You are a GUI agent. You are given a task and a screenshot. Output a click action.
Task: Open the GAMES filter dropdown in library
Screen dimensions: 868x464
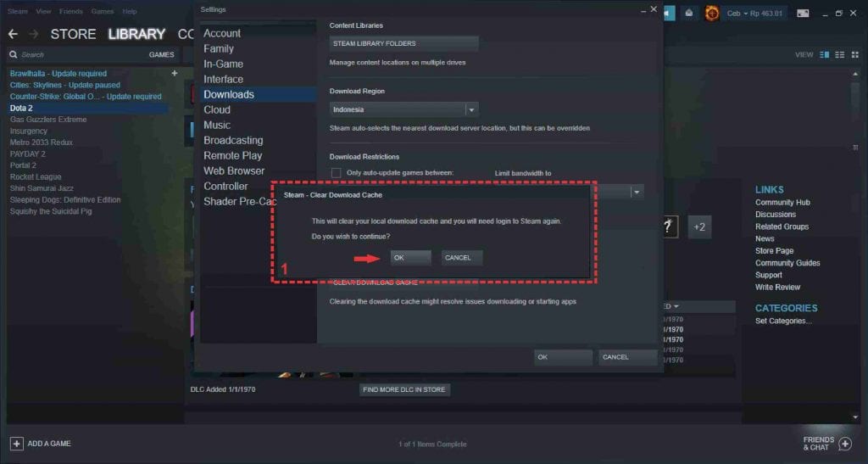[162, 55]
